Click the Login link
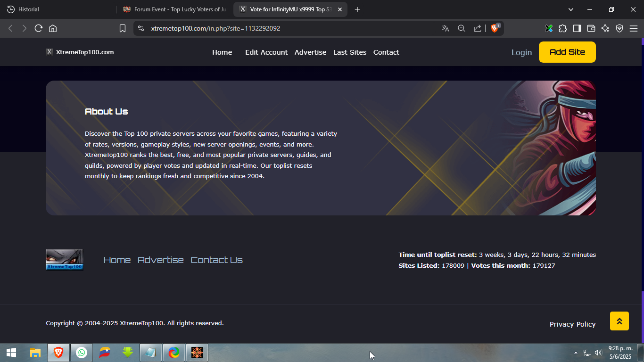644x362 pixels. pyautogui.click(x=521, y=52)
